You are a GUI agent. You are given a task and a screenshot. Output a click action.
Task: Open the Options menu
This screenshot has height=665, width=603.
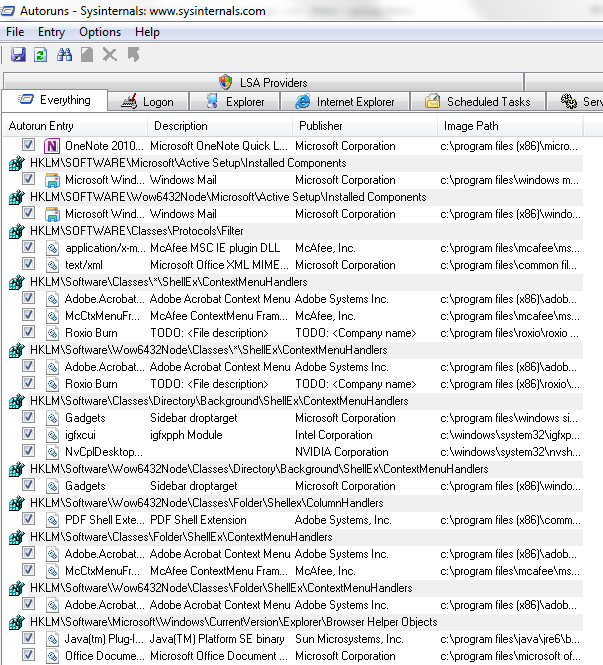(100, 32)
